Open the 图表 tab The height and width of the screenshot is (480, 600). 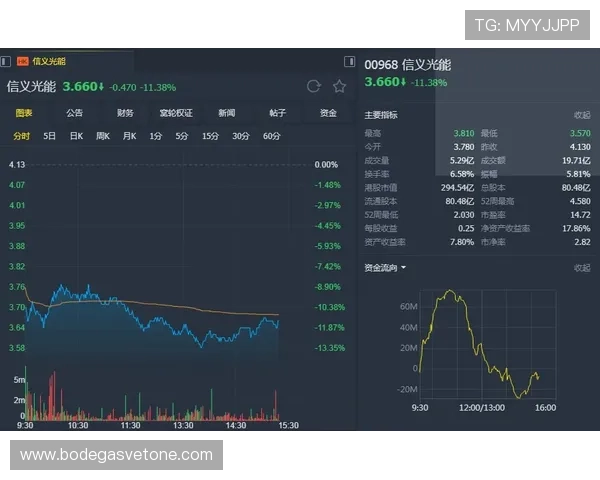tap(24, 113)
